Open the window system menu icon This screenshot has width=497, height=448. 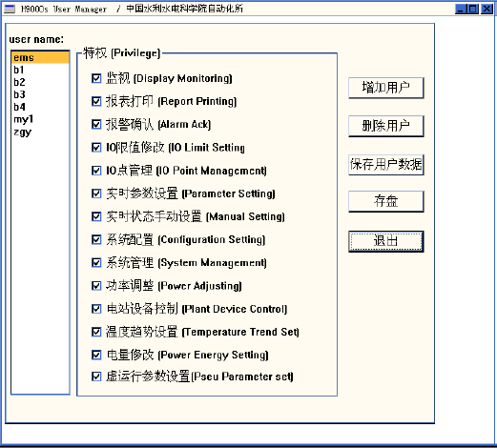pyautogui.click(x=10, y=9)
